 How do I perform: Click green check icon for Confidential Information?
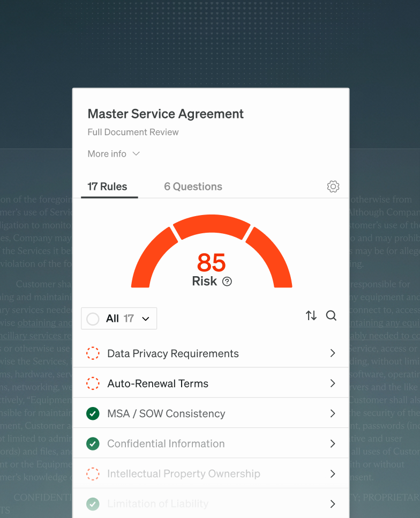point(93,443)
